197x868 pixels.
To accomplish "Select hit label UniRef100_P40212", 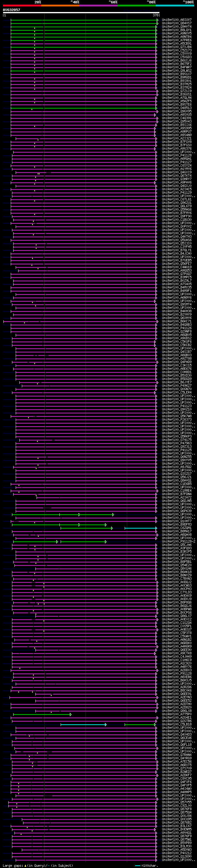I will click(177, 853).
